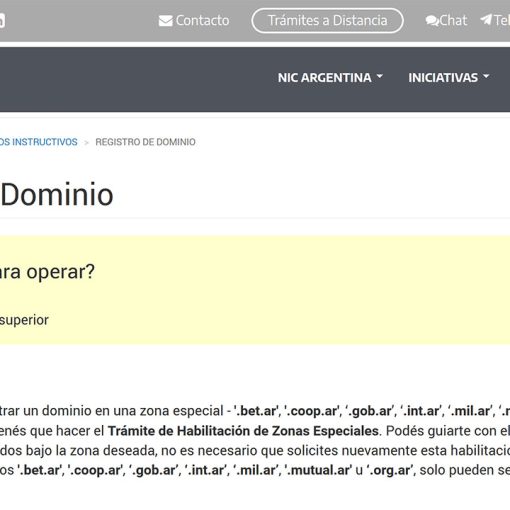Go to Instructivos breadcrumb link

(39, 142)
